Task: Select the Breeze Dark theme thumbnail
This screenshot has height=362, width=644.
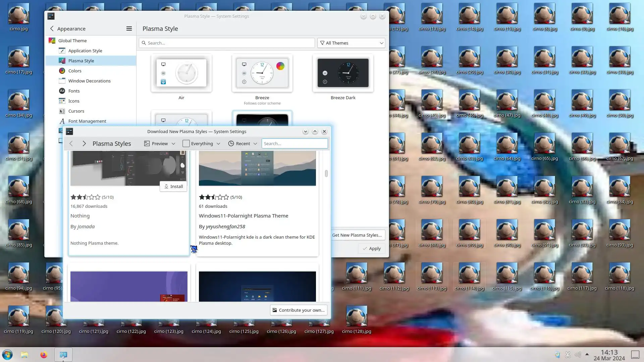Action: (x=343, y=73)
